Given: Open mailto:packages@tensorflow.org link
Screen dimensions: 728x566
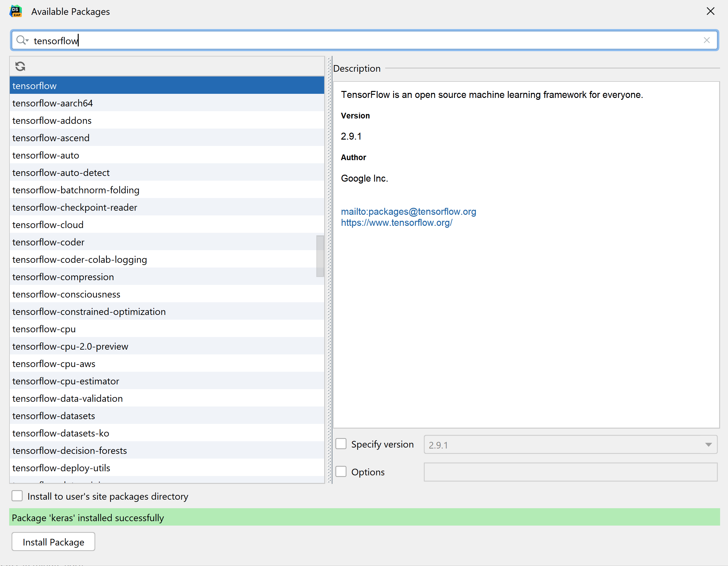Looking at the screenshot, I should click(408, 212).
